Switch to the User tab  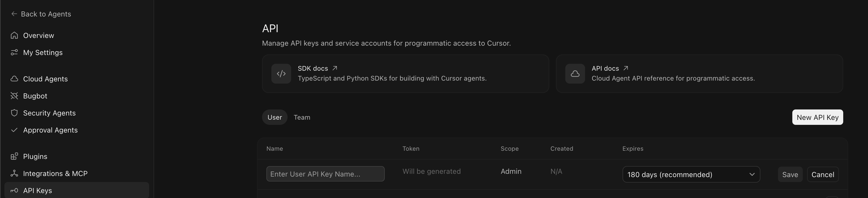pos(275,117)
